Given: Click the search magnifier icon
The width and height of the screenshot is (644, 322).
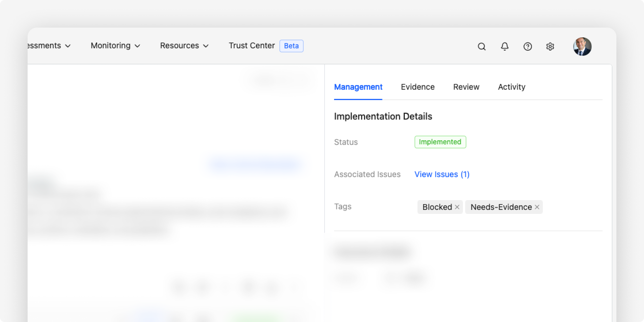Looking at the screenshot, I should point(481,47).
